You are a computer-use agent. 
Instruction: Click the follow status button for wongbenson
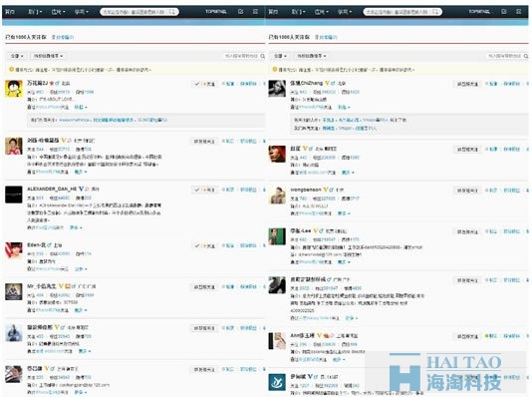(467, 191)
